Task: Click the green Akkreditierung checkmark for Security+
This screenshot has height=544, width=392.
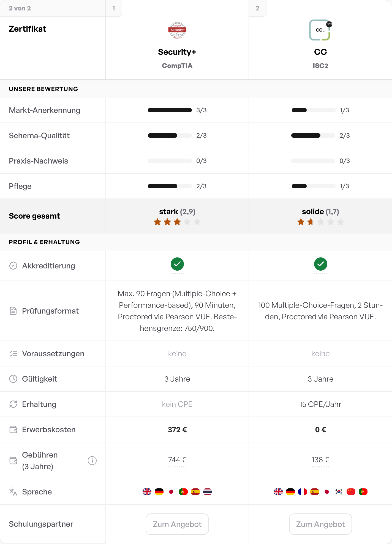Action: point(177,264)
